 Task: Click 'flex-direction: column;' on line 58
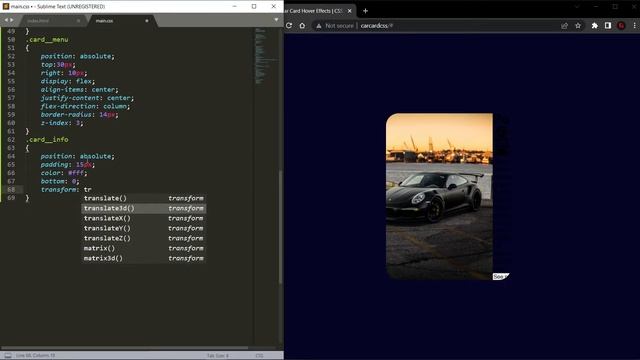point(85,106)
